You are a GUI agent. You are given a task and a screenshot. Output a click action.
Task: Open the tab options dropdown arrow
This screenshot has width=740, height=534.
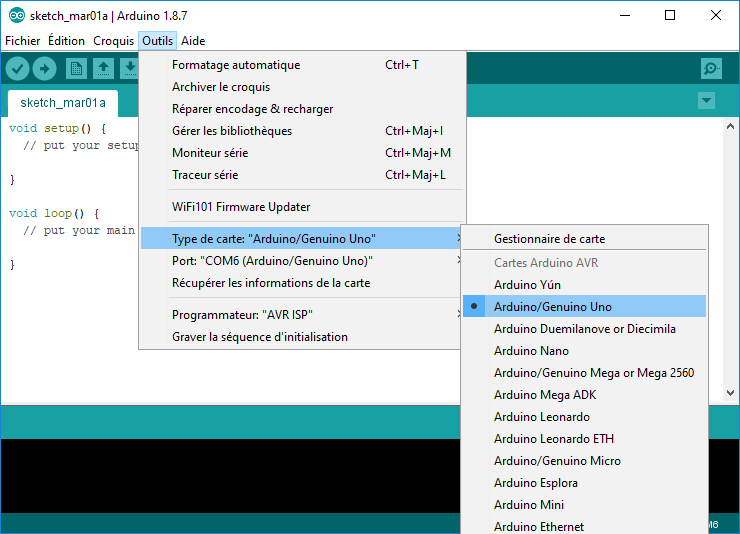[x=706, y=100]
